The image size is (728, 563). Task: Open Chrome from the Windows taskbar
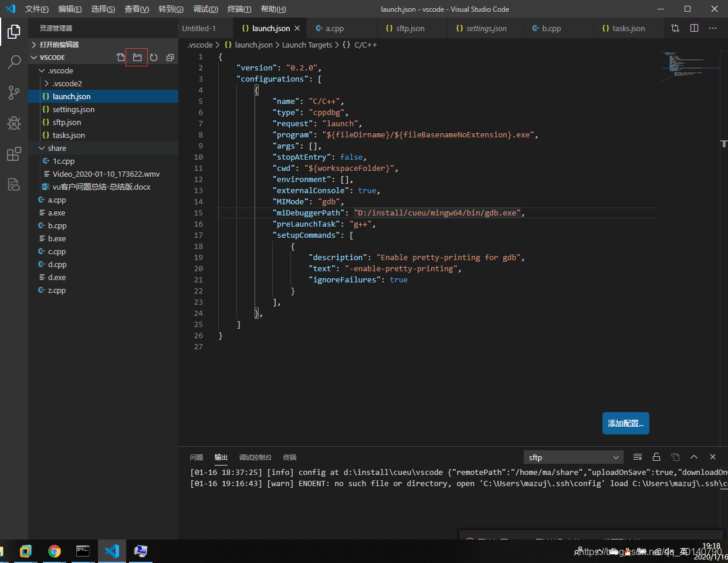(55, 551)
